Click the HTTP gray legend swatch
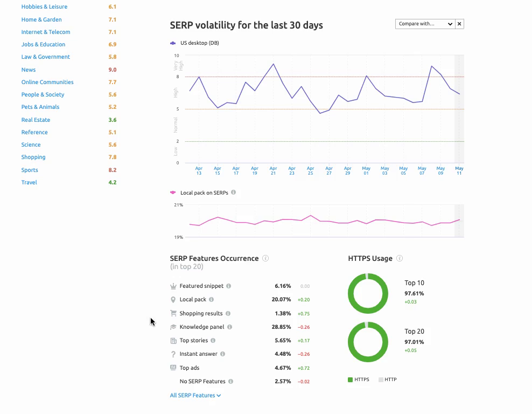The height and width of the screenshot is (414, 532). tap(381, 379)
